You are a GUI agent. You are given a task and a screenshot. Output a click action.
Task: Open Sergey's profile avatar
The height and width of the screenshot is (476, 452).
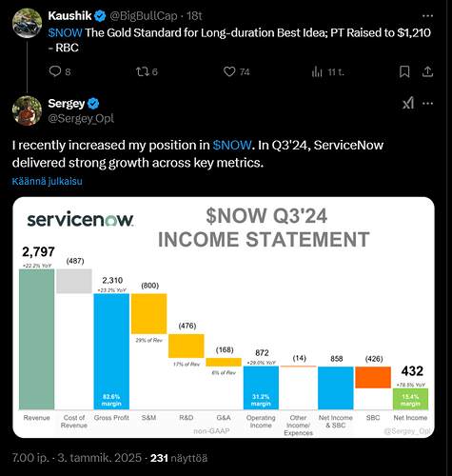[x=27, y=110]
